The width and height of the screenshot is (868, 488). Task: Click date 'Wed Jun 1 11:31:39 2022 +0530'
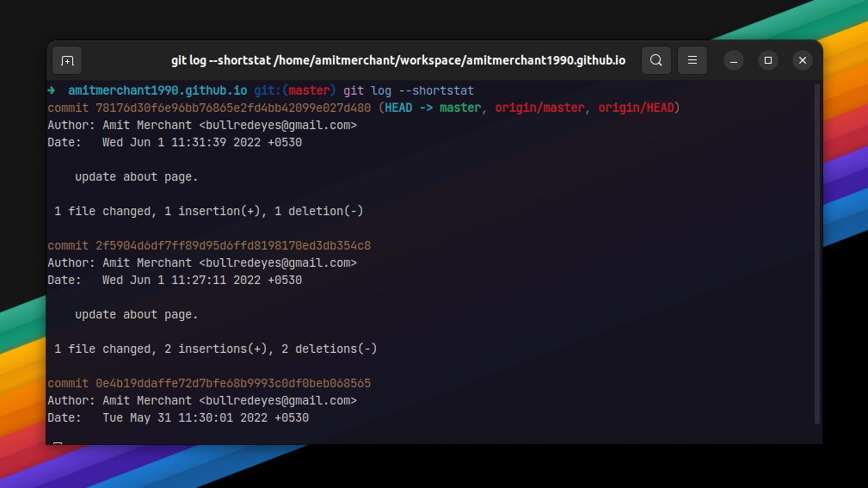tap(202, 142)
